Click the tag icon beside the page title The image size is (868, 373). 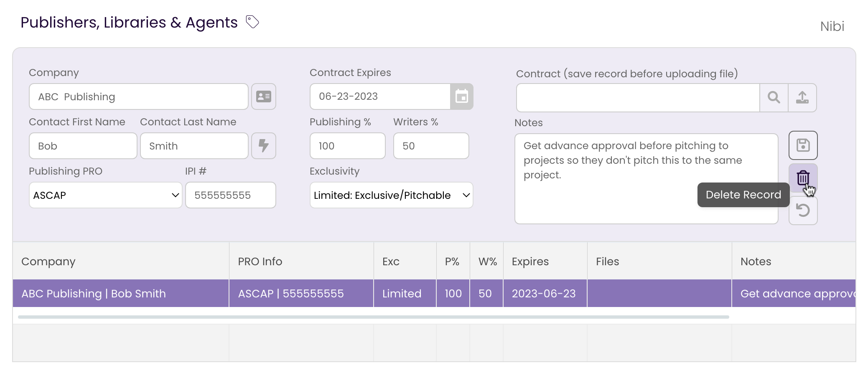coord(252,22)
